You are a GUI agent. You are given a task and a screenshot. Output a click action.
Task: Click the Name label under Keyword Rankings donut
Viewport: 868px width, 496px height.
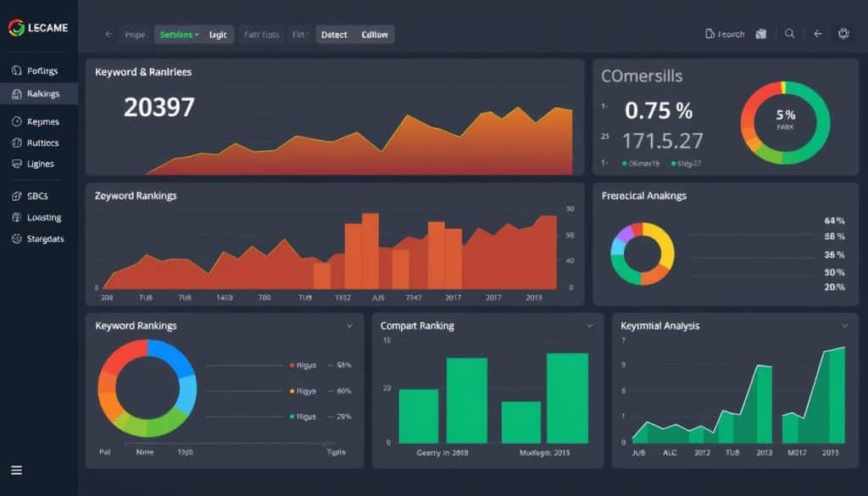tap(145, 452)
